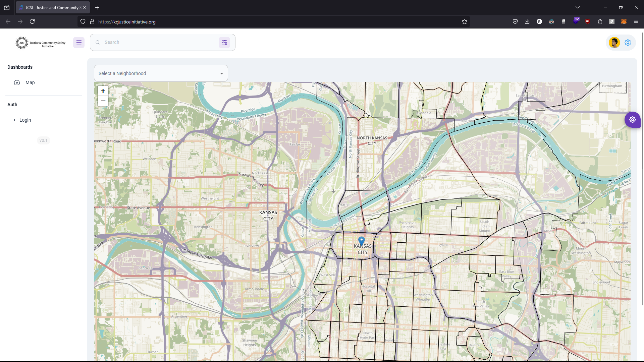Click the Map compass icon in sidebar
The height and width of the screenshot is (362, 644).
click(x=17, y=83)
